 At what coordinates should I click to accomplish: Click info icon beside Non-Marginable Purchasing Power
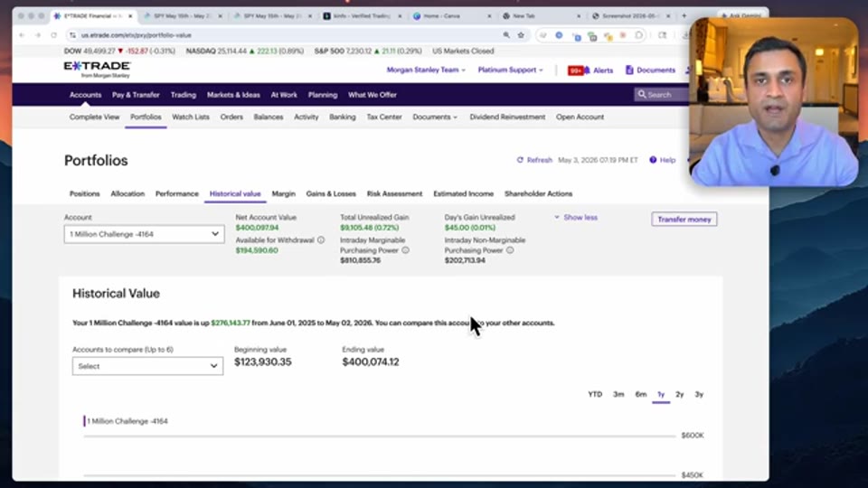point(510,250)
